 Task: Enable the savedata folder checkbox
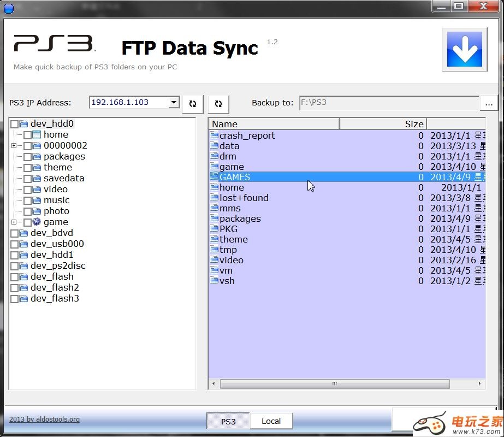point(27,179)
